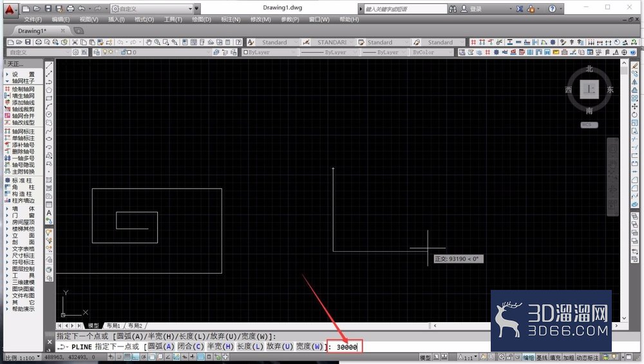Toggle 动态标注 in status bar

tap(587, 358)
